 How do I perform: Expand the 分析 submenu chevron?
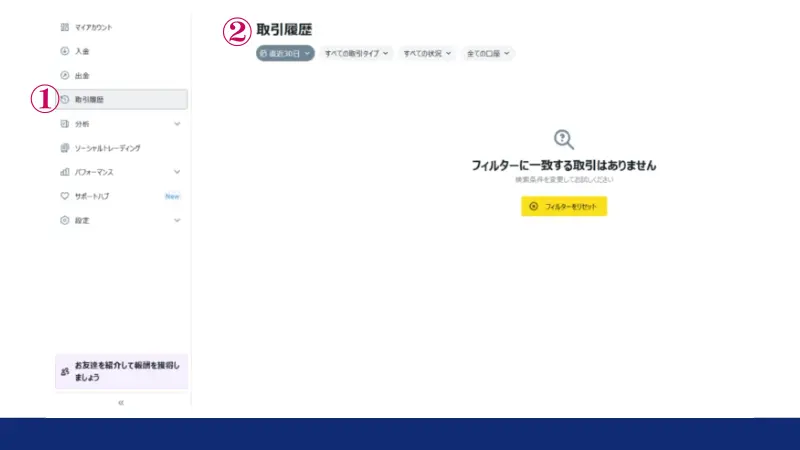[177, 124]
